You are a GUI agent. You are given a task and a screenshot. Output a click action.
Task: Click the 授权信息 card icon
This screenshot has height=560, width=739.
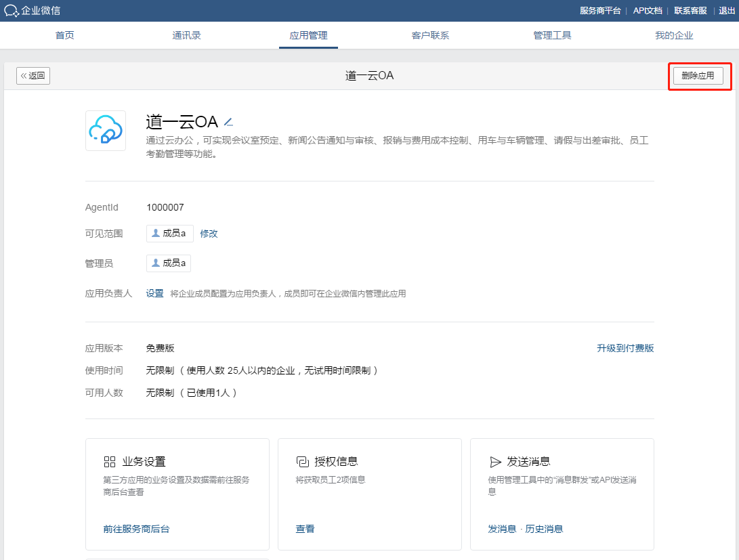click(x=302, y=462)
